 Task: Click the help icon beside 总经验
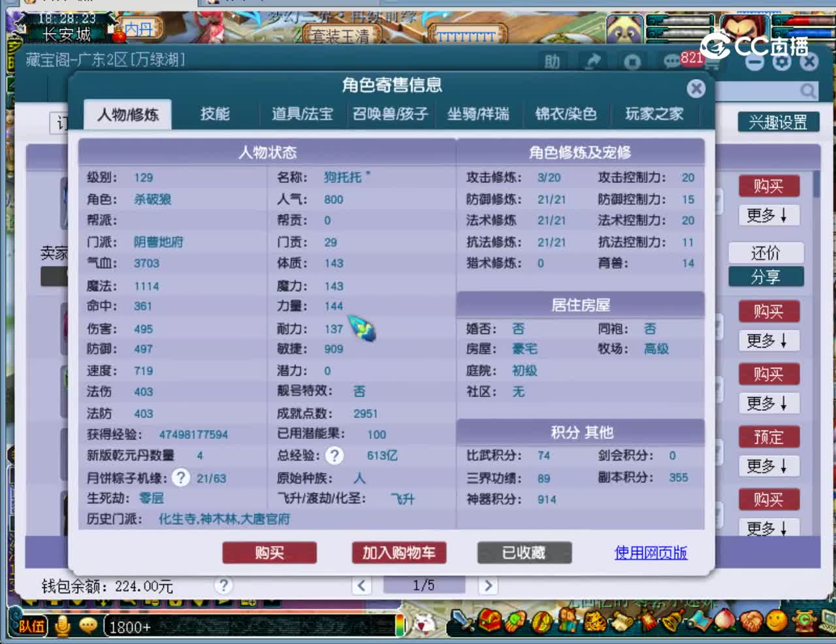334,456
